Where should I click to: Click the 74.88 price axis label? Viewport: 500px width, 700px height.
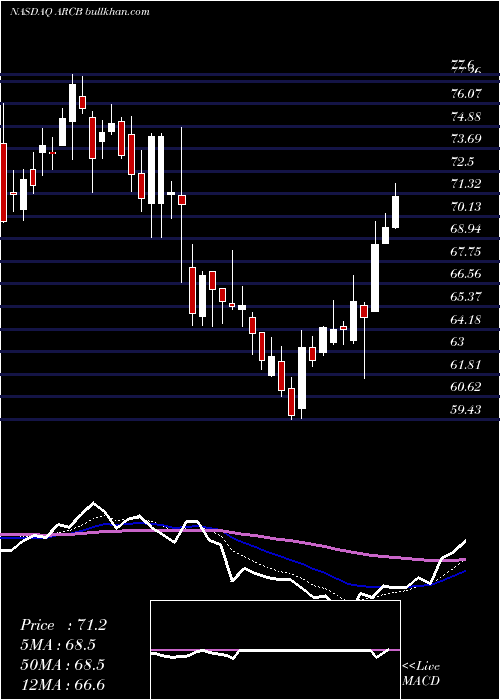[x=467, y=117]
